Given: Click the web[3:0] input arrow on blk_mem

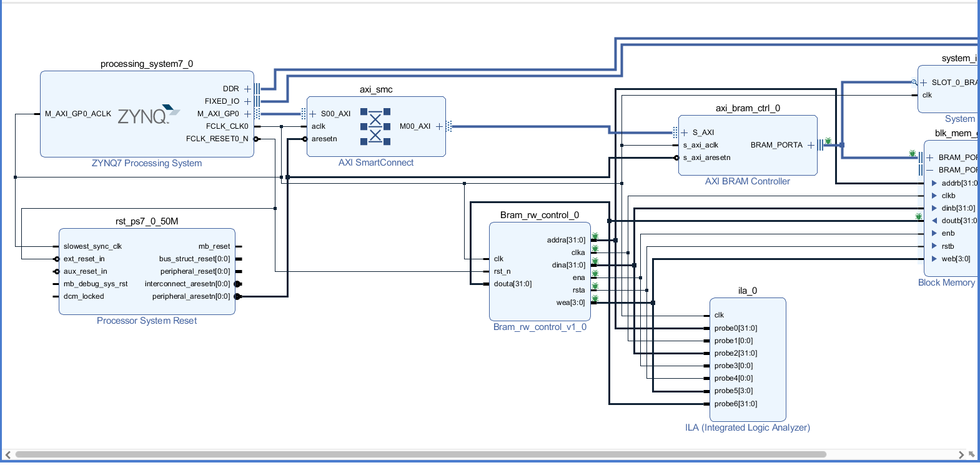Looking at the screenshot, I should tap(934, 258).
